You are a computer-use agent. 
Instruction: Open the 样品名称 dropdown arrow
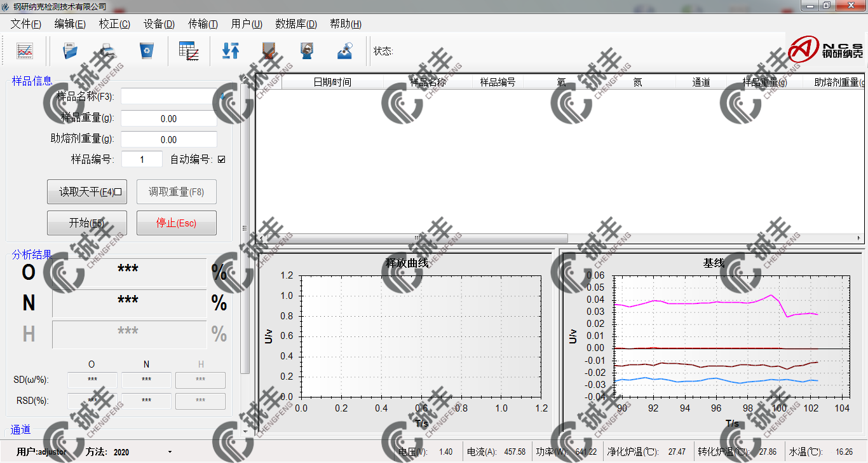coord(222,97)
